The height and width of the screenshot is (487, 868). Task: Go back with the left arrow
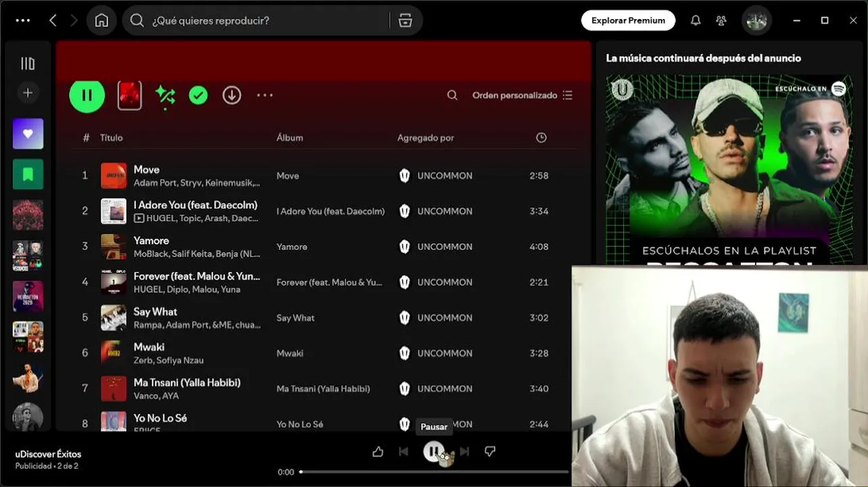pyautogui.click(x=53, y=20)
